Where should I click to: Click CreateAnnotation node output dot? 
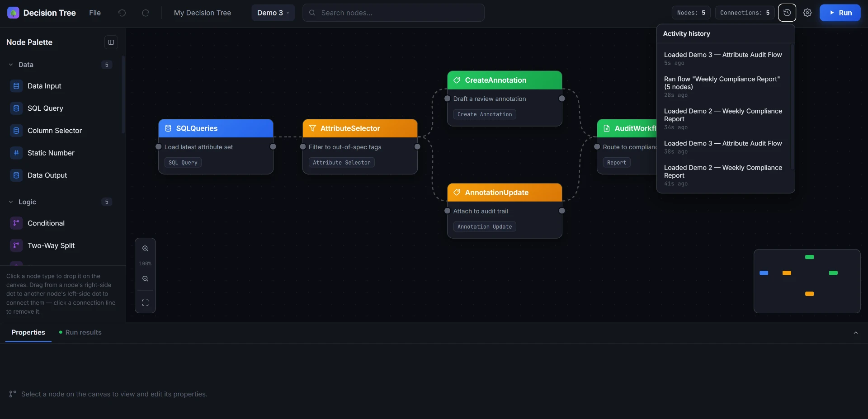click(562, 99)
